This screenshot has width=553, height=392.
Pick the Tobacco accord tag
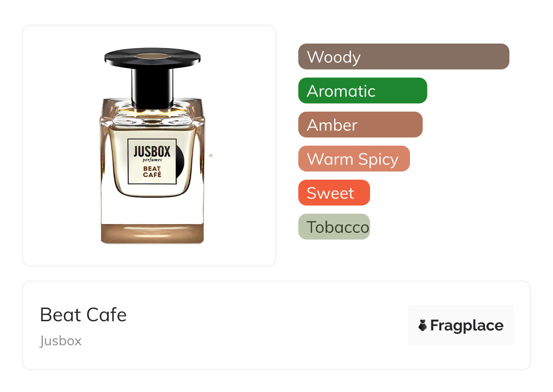tap(334, 227)
